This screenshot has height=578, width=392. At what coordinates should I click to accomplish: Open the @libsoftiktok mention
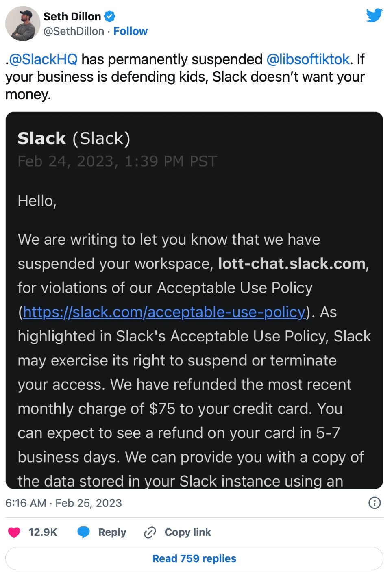(308, 59)
